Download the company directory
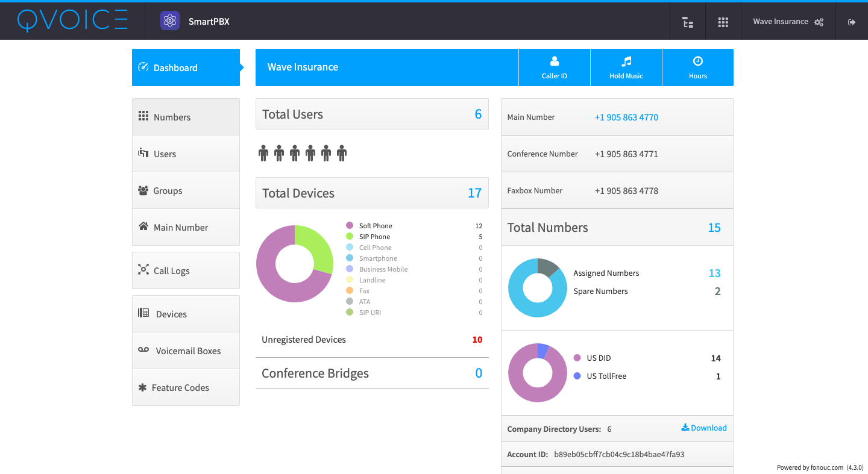This screenshot has height=474, width=868. (704, 428)
